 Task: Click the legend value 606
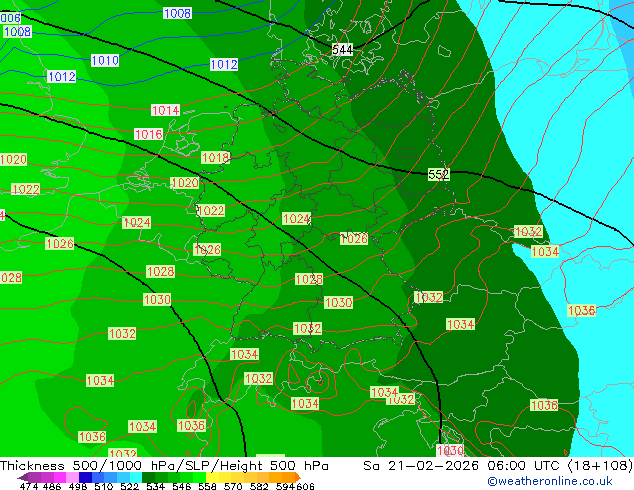305,486
